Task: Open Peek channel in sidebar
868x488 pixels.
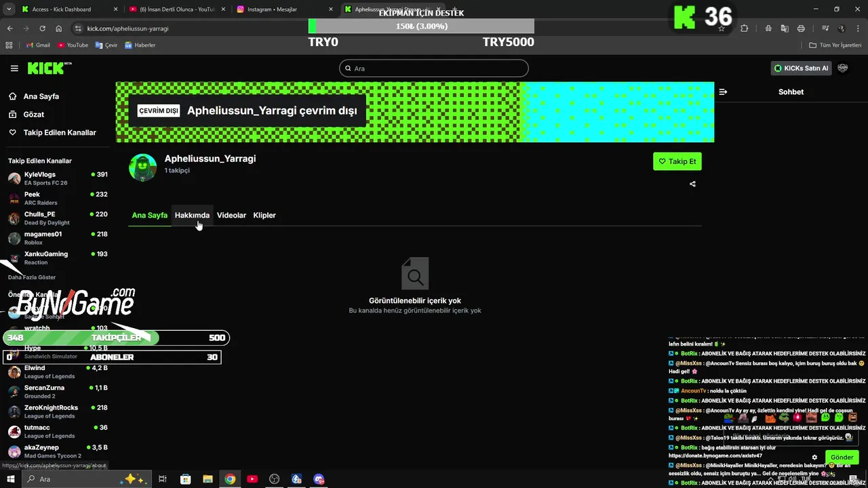Action: [x=58, y=198]
